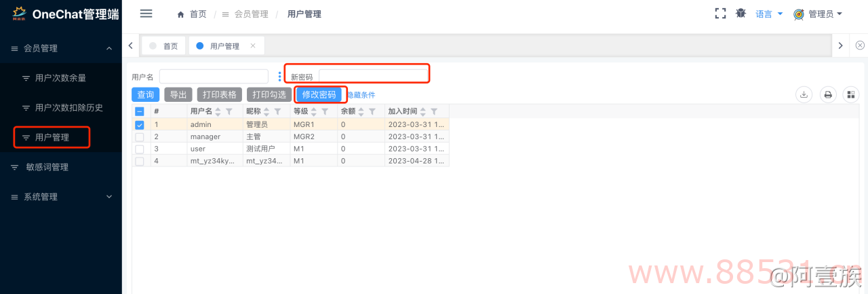Sort by the 加入时间 column arrows
The image size is (868, 294).
(x=423, y=111)
